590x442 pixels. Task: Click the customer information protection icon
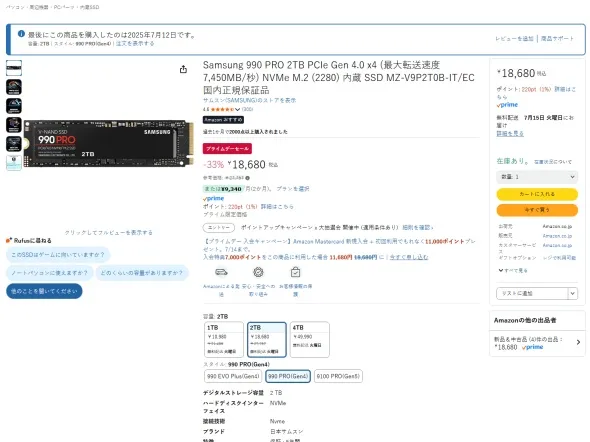(x=295, y=272)
